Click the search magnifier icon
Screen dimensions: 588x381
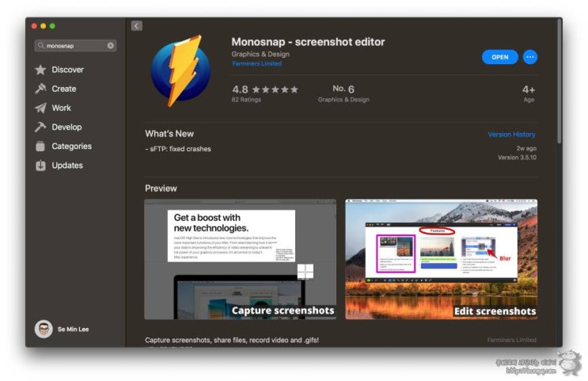click(x=41, y=45)
